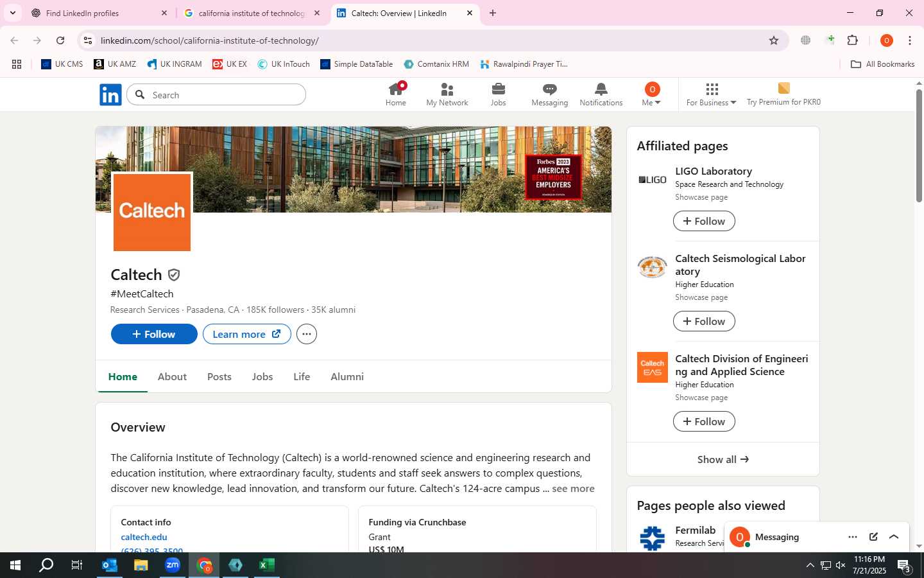Open the more options ellipsis for Caltech
924x578 pixels.
pos(307,334)
